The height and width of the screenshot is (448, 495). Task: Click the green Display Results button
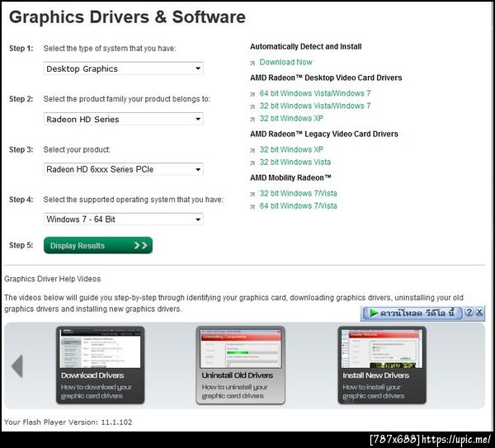click(x=98, y=245)
